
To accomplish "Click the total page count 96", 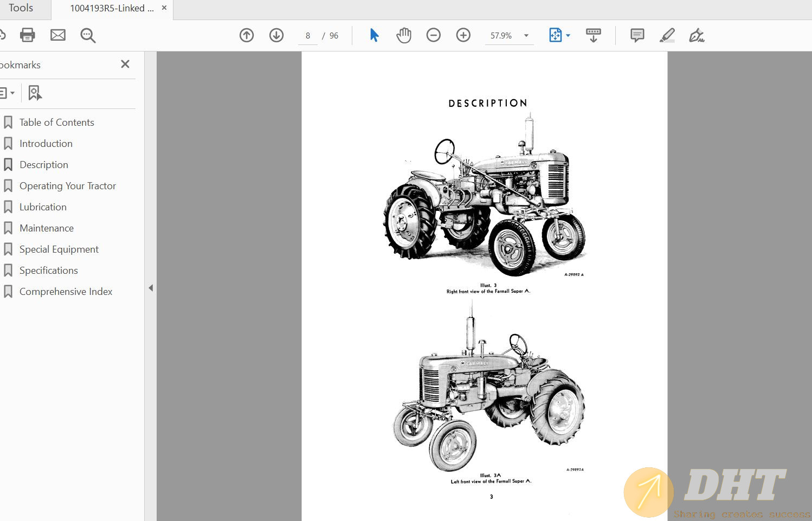I will pyautogui.click(x=334, y=36).
